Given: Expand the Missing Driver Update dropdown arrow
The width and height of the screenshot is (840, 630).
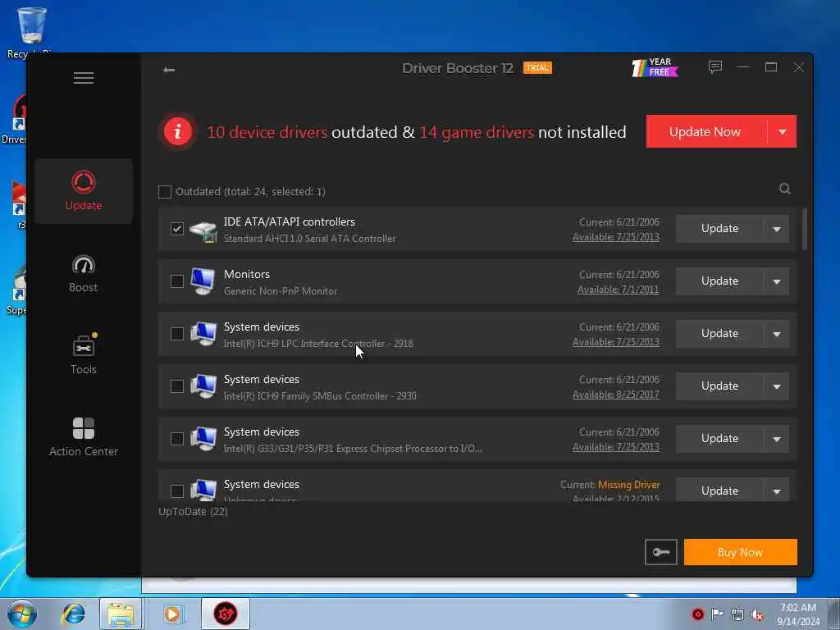Looking at the screenshot, I should coord(777,491).
